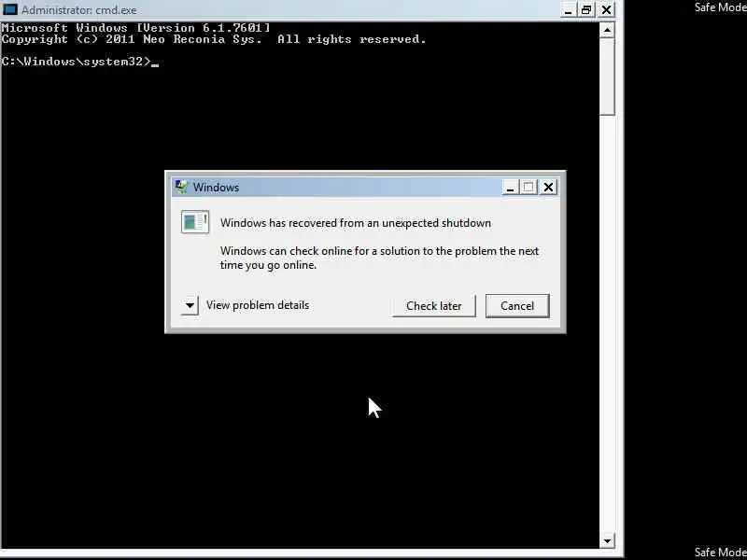Click the 'Windows can check online' message text
The width and height of the screenshot is (747, 560).
click(x=379, y=258)
